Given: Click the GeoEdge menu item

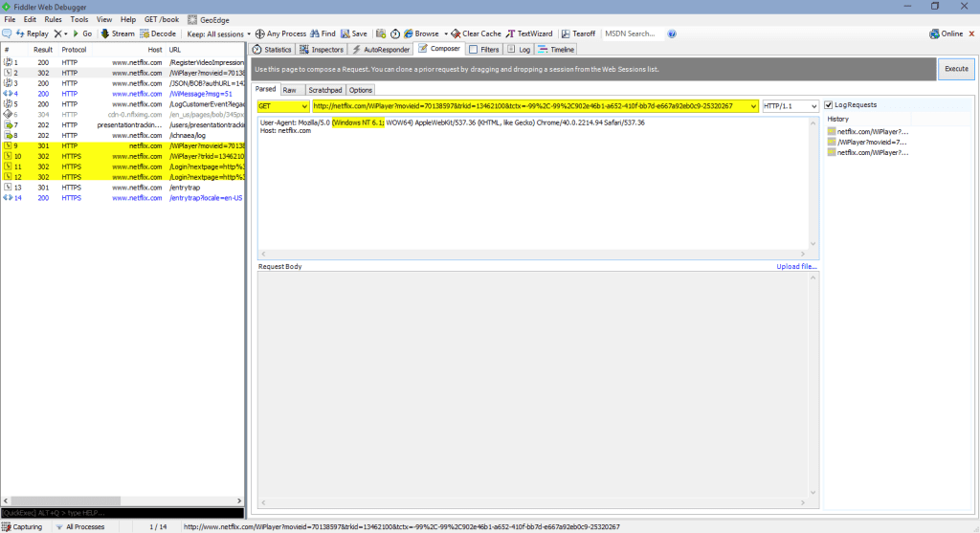Looking at the screenshot, I should tap(209, 20).
